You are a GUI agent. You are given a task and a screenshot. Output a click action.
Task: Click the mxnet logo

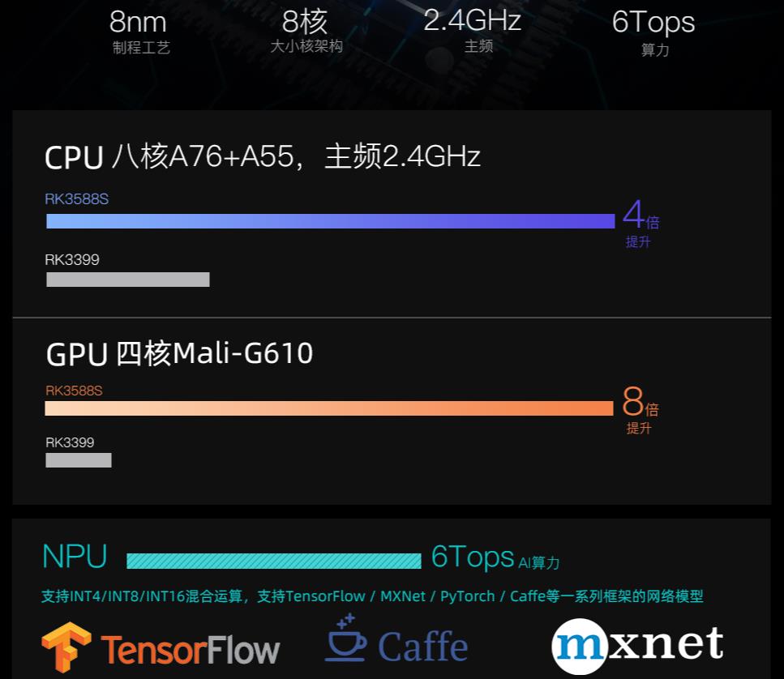click(637, 644)
